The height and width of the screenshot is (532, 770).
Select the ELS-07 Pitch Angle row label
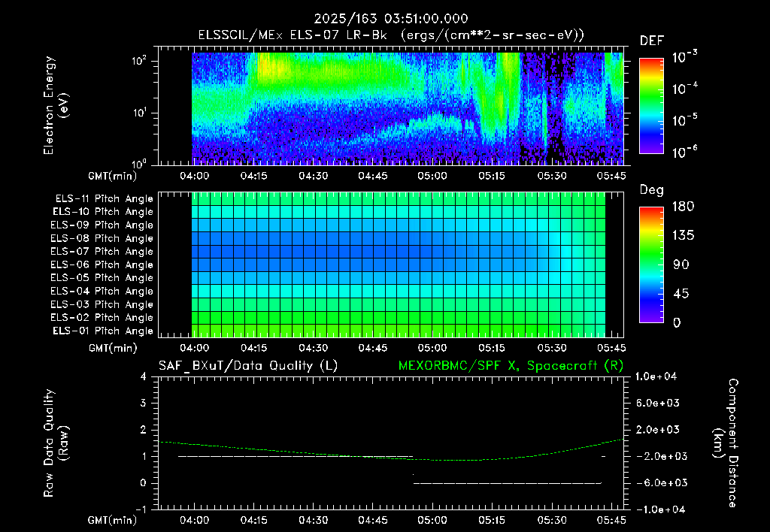point(102,251)
